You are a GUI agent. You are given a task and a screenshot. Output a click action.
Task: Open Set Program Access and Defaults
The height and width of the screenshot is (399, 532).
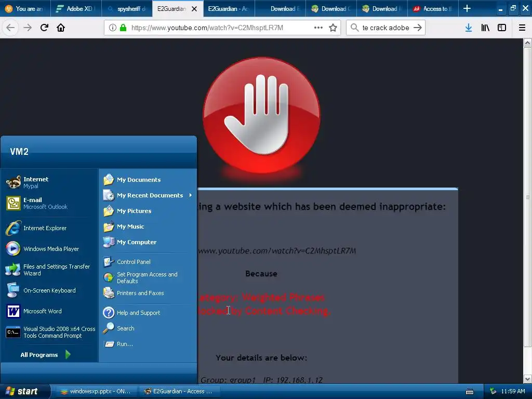point(148,277)
